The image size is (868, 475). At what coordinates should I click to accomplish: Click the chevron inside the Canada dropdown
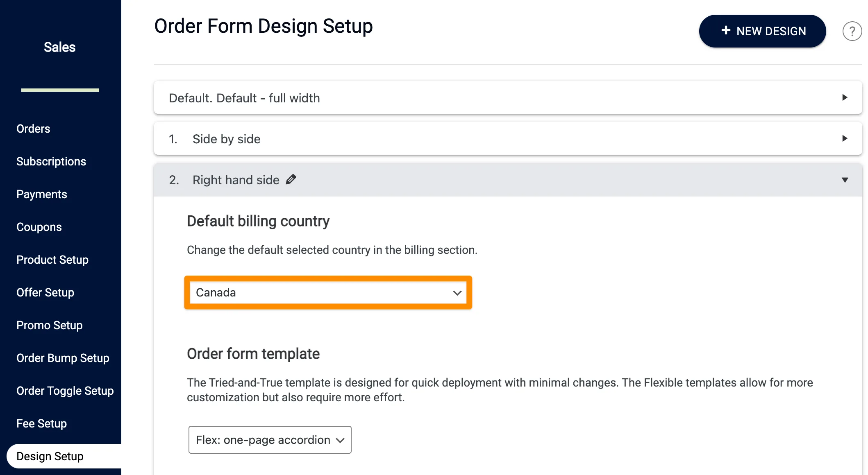457,292
